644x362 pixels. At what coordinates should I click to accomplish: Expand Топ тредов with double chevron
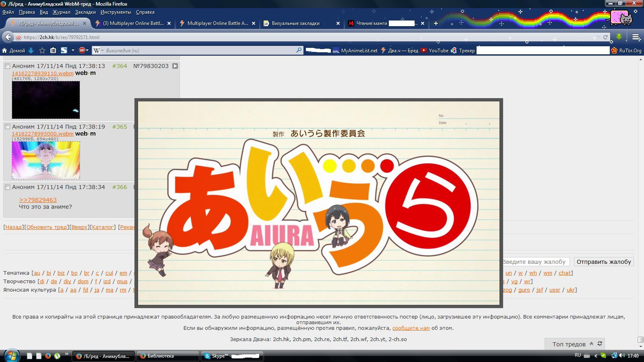tap(591, 343)
